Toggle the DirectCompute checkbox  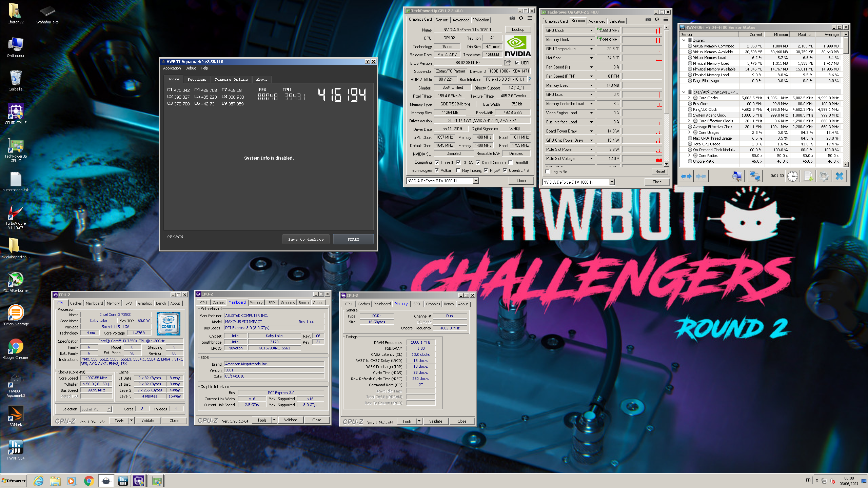coord(478,162)
